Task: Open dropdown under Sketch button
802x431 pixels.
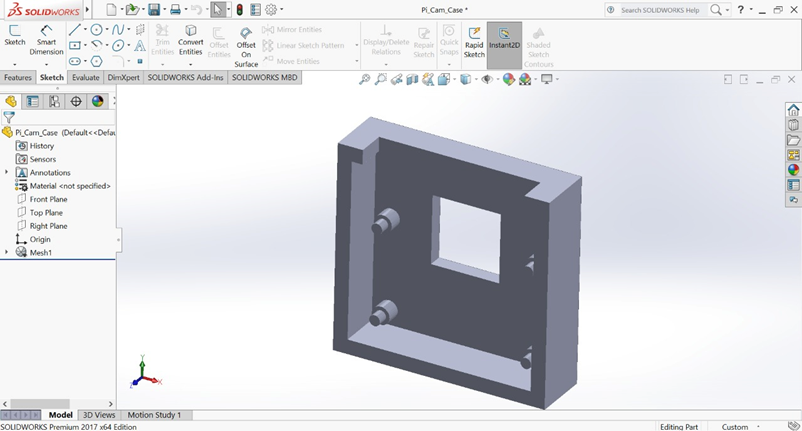Action: (15, 64)
